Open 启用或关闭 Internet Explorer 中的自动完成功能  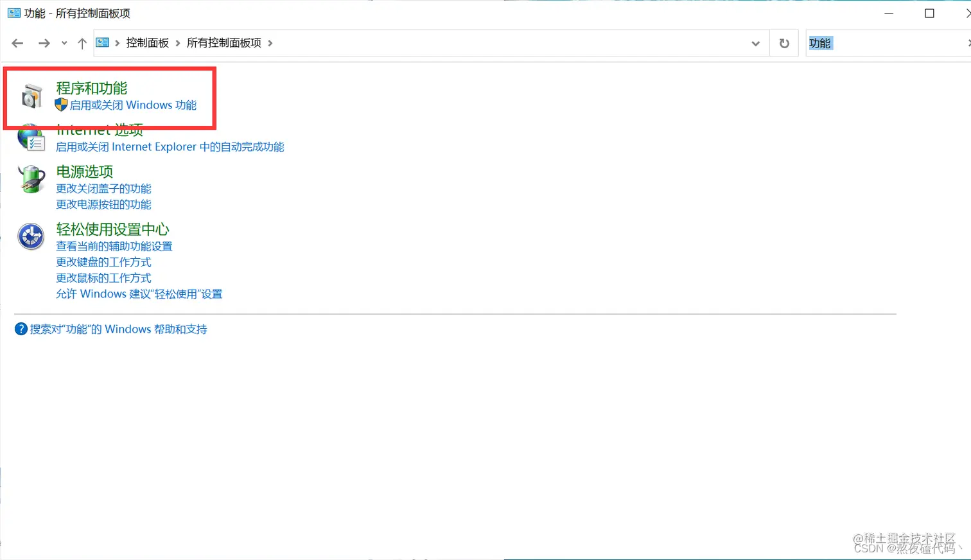170,146
